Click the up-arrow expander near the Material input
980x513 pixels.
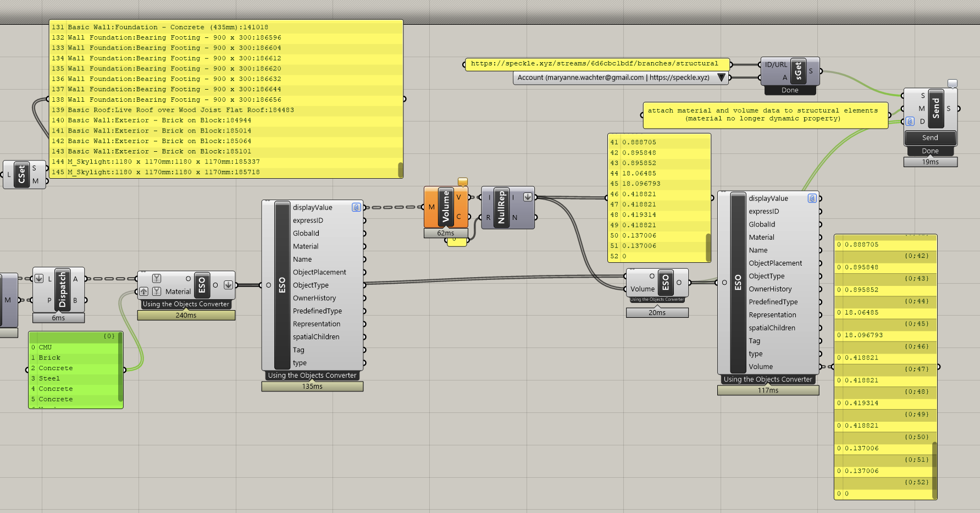point(144,292)
